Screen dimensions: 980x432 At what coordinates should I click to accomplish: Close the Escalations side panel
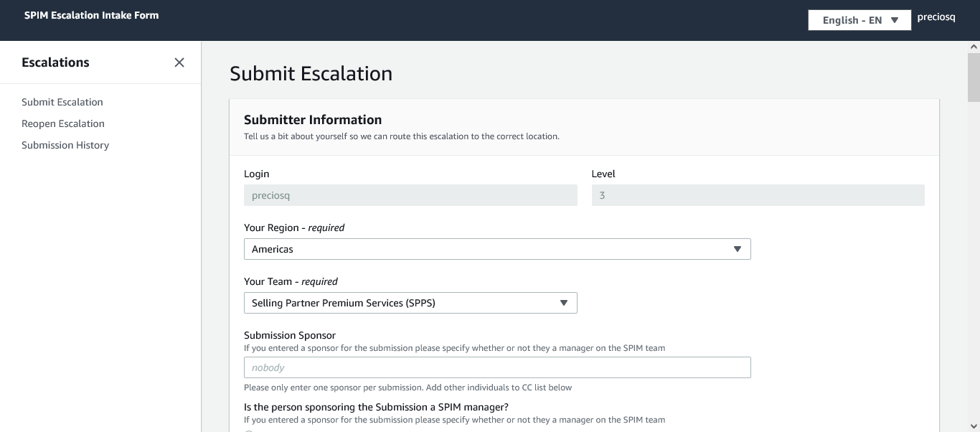point(179,62)
